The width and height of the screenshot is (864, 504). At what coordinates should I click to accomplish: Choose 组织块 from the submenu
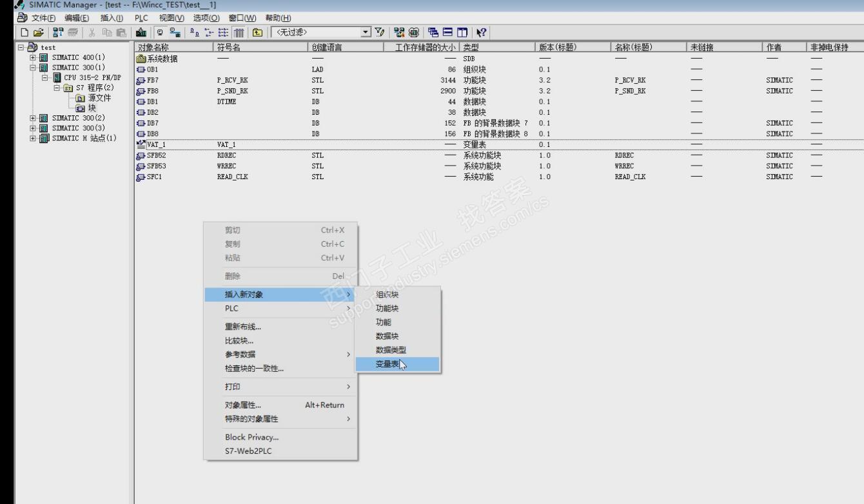pos(397,295)
